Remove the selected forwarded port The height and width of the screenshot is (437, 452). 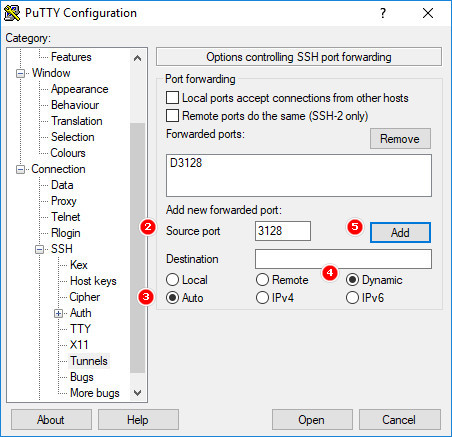click(400, 139)
